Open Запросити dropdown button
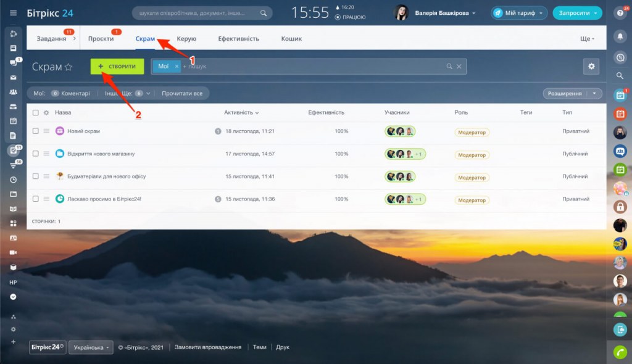This screenshot has height=364, width=632. tap(577, 13)
